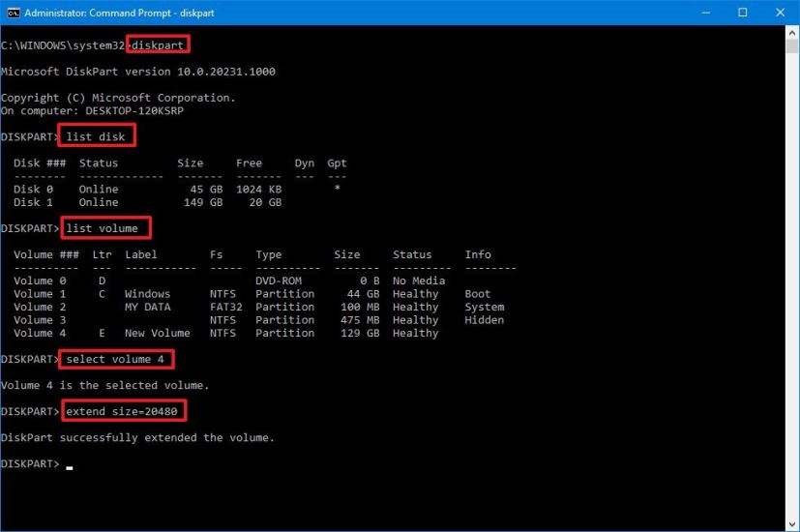
Task: Click the 'Volume 0' row label
Action: (x=40, y=281)
